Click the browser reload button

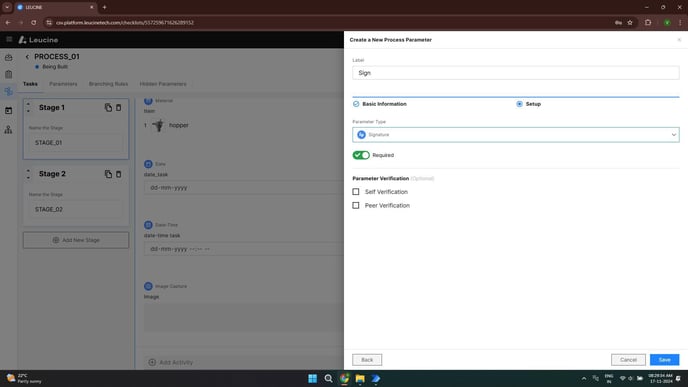[34, 22]
